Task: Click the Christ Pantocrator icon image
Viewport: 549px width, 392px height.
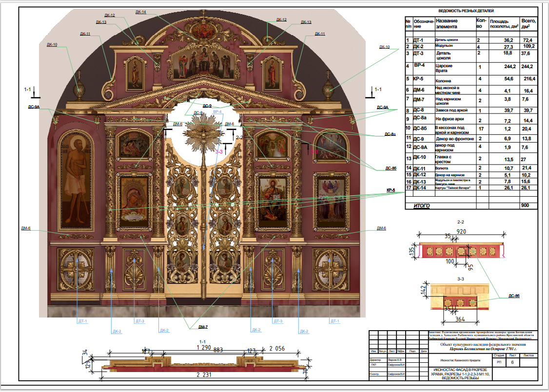Action: click(x=273, y=200)
